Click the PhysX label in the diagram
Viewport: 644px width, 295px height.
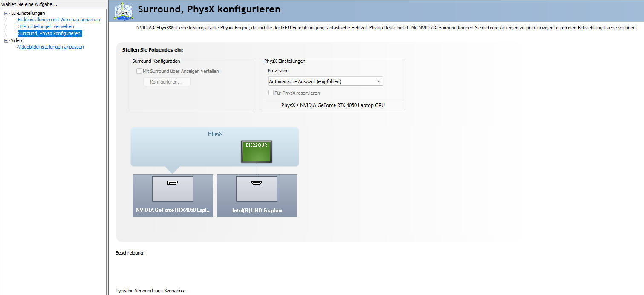click(215, 134)
